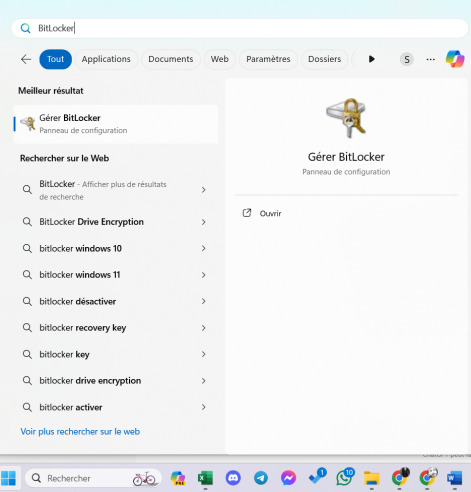Open Messenger from the taskbar
The width and height of the screenshot is (471, 492).
pyautogui.click(x=288, y=478)
